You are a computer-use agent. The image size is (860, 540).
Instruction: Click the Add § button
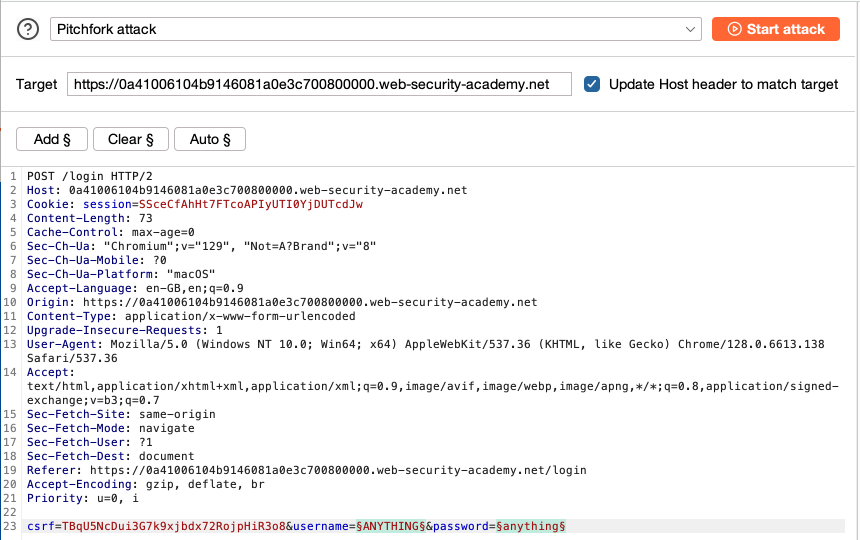coord(52,139)
